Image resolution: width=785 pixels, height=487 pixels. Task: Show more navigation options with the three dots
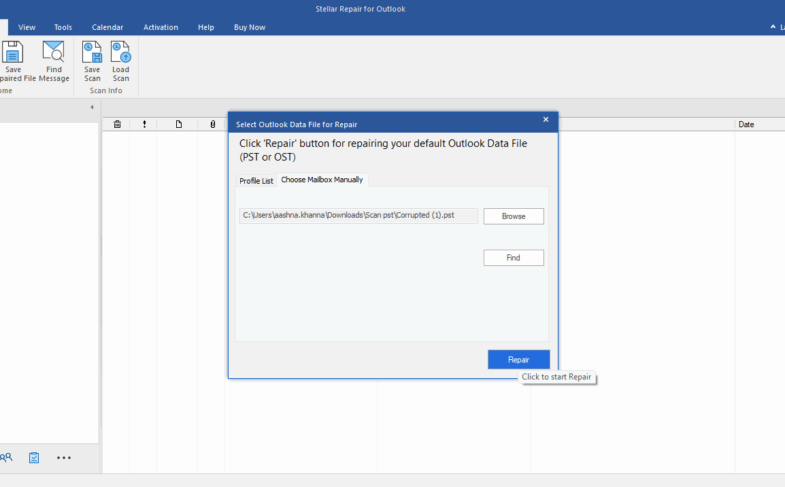(64, 457)
